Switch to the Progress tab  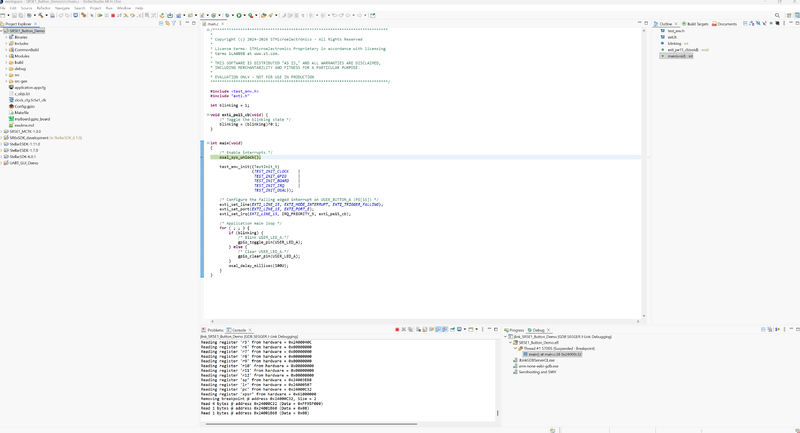coord(514,330)
